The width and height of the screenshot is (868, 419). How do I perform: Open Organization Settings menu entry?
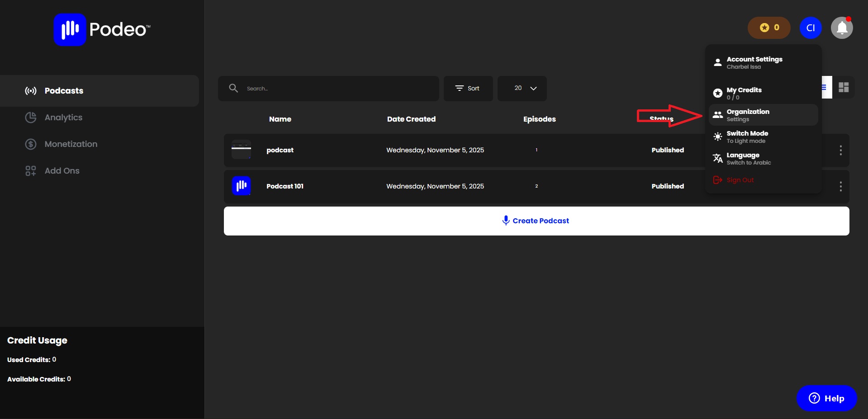point(763,115)
